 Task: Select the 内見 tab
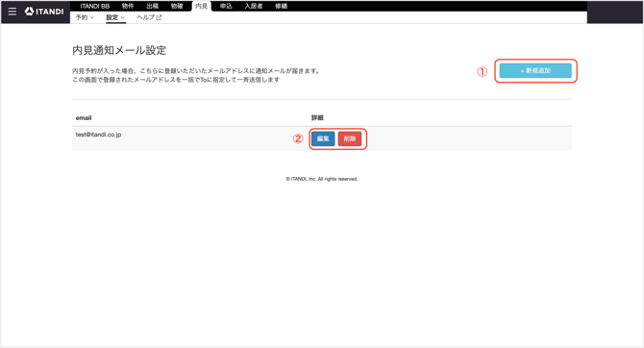pyautogui.click(x=202, y=6)
